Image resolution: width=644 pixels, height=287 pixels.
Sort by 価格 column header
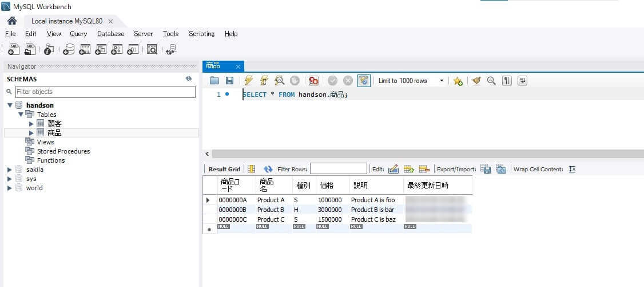332,186
